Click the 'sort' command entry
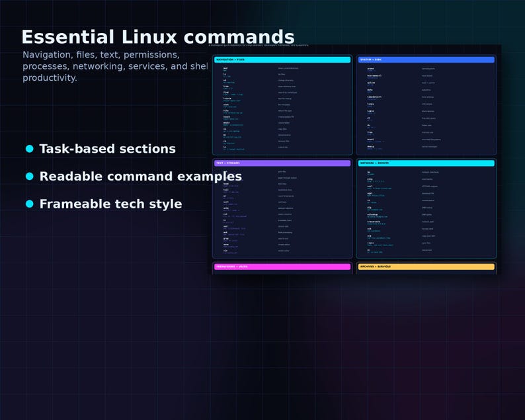The width and height of the screenshot is (525, 420). click(x=226, y=202)
